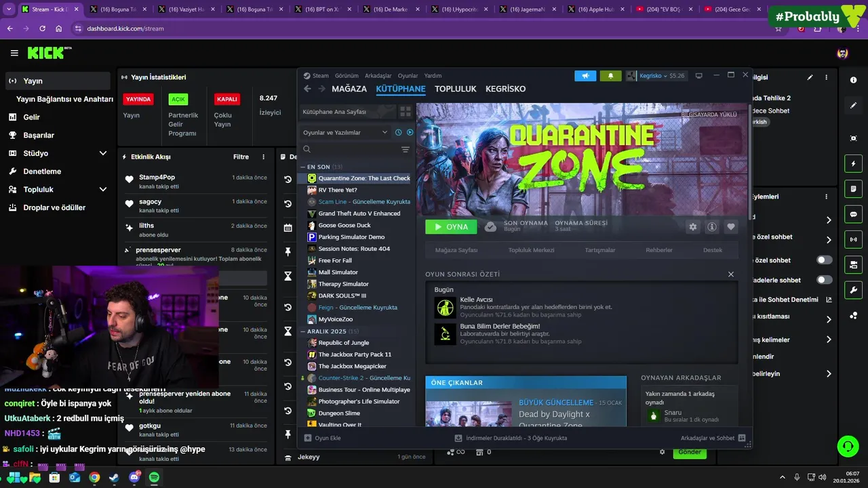Open Activity Feed three-dot menu
The height and width of the screenshot is (488, 868).
pos(264,157)
